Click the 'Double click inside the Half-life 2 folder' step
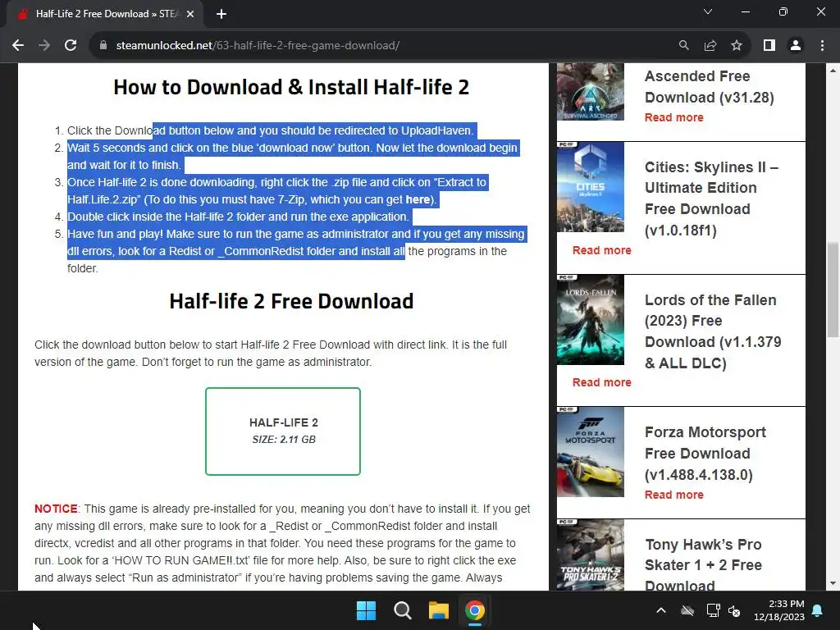The width and height of the screenshot is (840, 630). click(238, 217)
